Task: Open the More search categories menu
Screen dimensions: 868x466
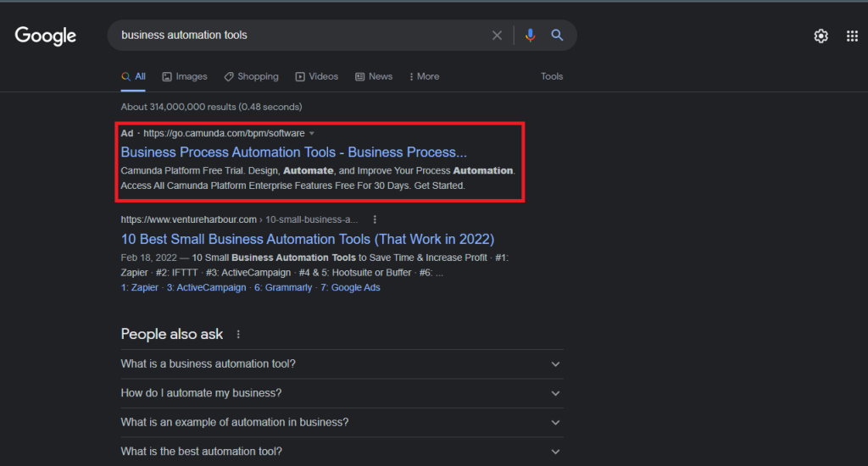Action: coord(424,77)
